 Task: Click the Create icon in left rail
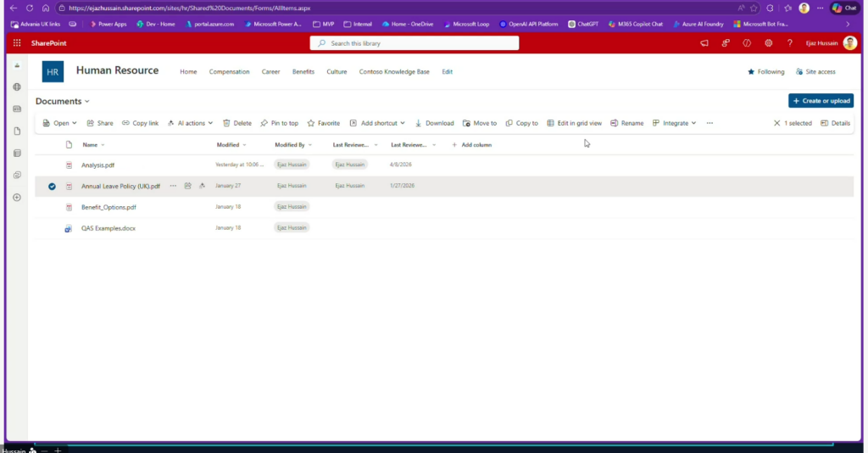(17, 197)
